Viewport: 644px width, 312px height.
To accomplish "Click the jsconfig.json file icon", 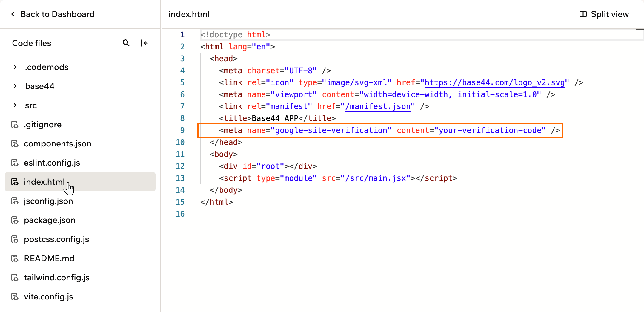I will pyautogui.click(x=15, y=201).
